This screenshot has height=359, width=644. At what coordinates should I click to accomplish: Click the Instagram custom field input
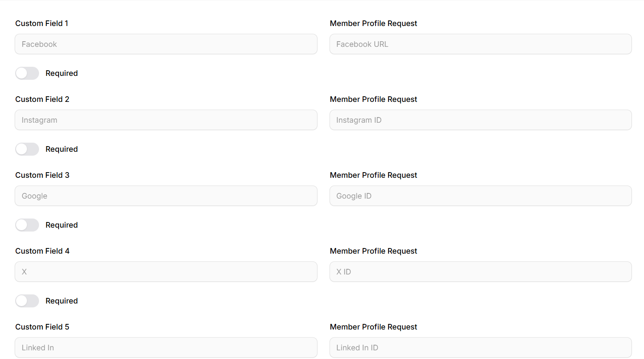click(x=166, y=120)
